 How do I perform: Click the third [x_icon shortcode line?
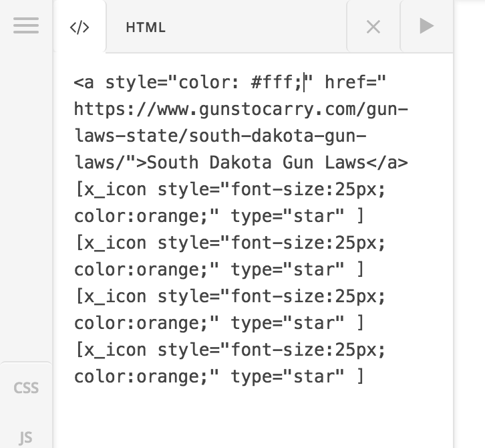coord(230,296)
